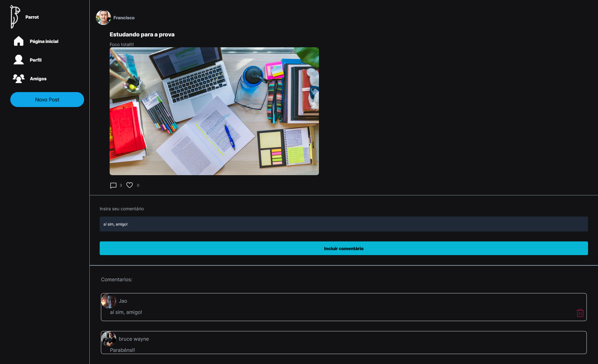This screenshot has width=598, height=364.
Task: Focus the comment input field
Action: (x=344, y=224)
